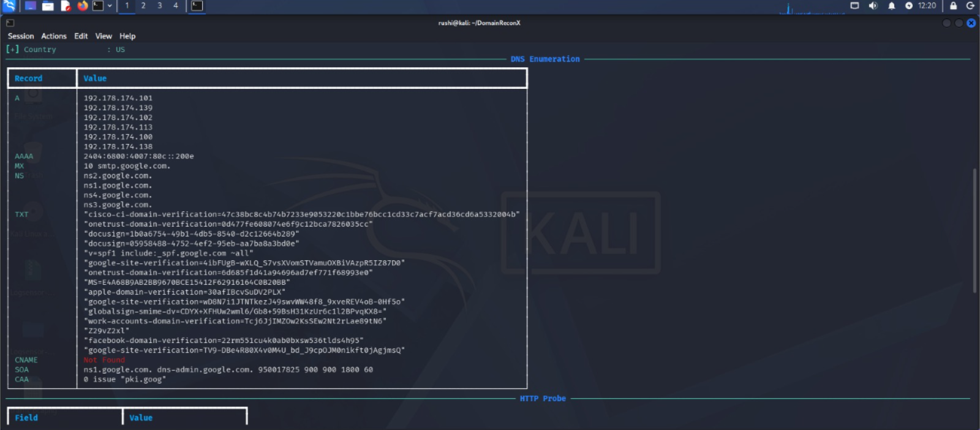This screenshot has height=430, width=980.
Task: Click the IP address 192.178.174.138
Action: (118, 147)
